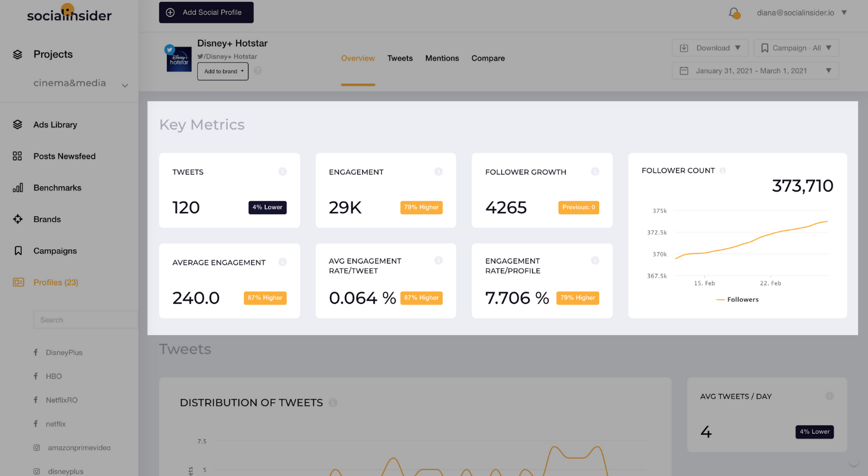Screen dimensions: 868x476
Task: Open Campaigns in the sidebar
Action: pyautogui.click(x=55, y=250)
